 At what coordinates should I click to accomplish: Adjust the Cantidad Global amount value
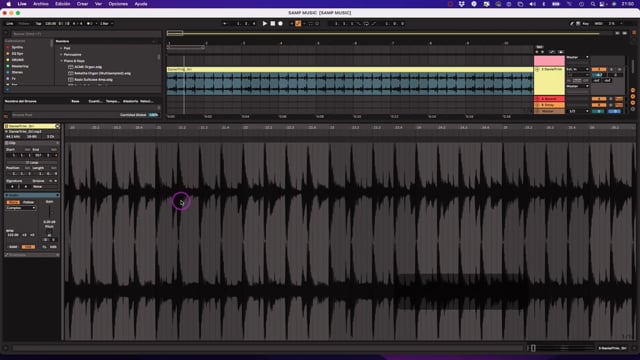[153, 115]
